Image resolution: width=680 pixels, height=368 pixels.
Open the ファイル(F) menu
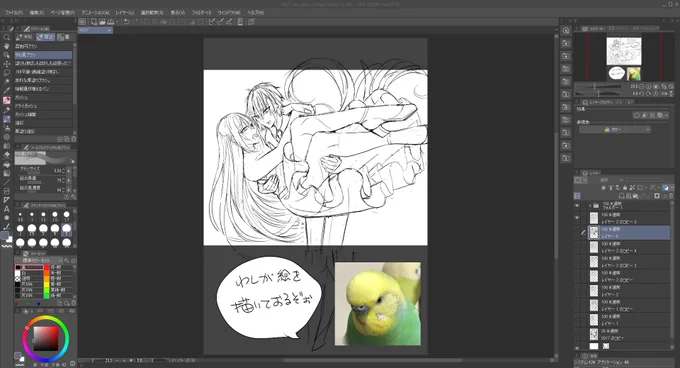tap(13, 13)
